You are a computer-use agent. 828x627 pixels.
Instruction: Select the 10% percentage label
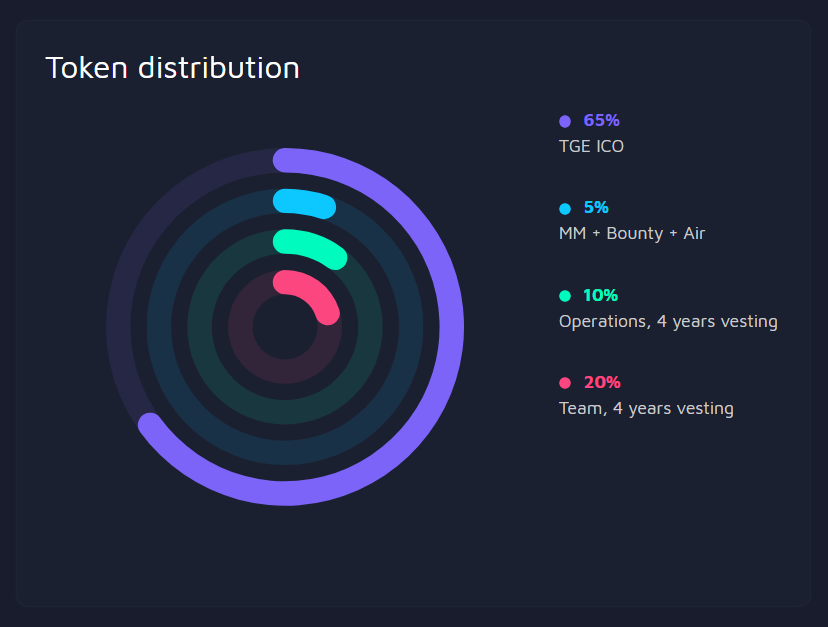(600, 295)
